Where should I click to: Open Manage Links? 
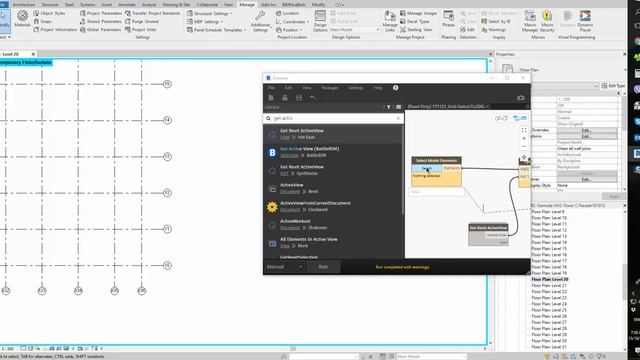click(x=390, y=21)
